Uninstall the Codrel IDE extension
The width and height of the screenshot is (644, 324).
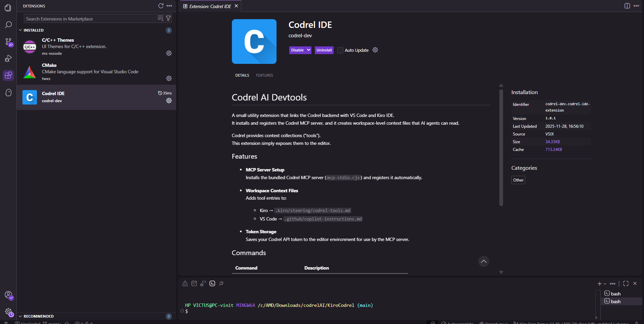[x=324, y=50]
